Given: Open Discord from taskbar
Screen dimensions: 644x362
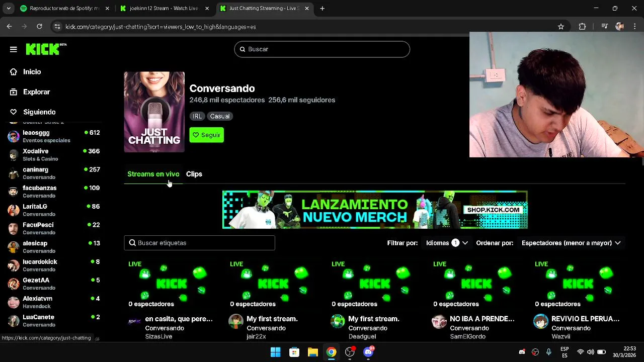Looking at the screenshot, I should pos(369,352).
